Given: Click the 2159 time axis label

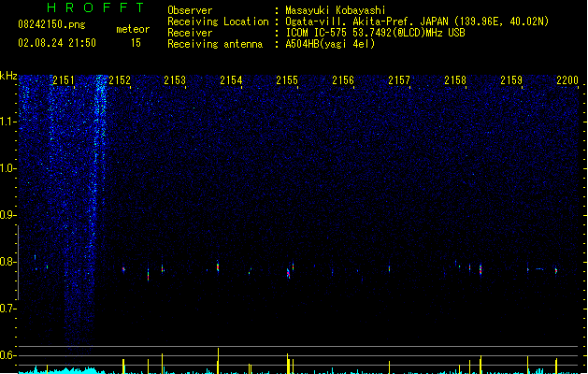Looking at the screenshot, I should (511, 80).
